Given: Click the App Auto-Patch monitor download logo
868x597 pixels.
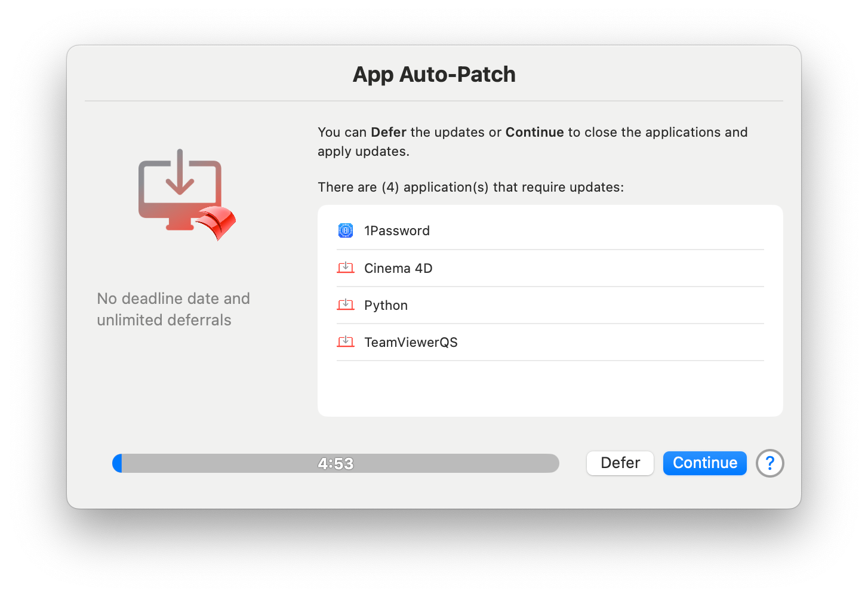Looking at the screenshot, I should click(x=187, y=195).
